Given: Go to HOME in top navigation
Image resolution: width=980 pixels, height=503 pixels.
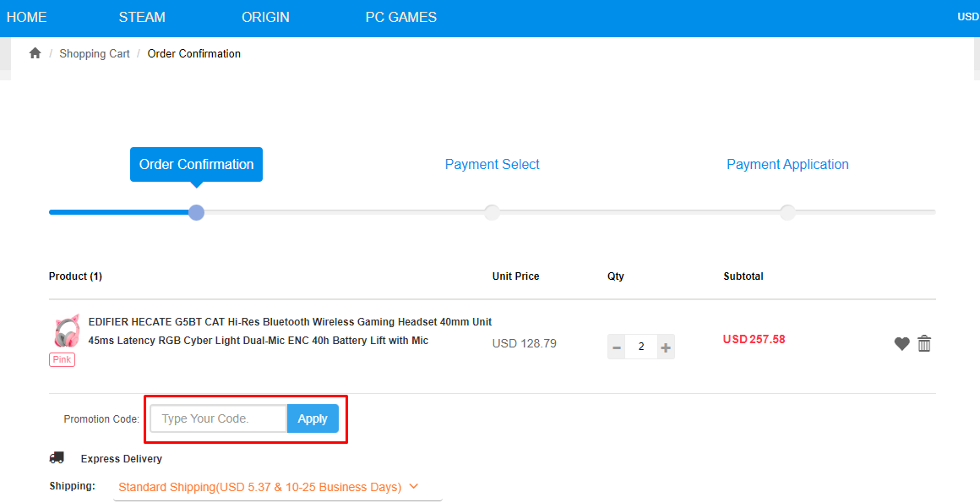Looking at the screenshot, I should (x=26, y=18).
